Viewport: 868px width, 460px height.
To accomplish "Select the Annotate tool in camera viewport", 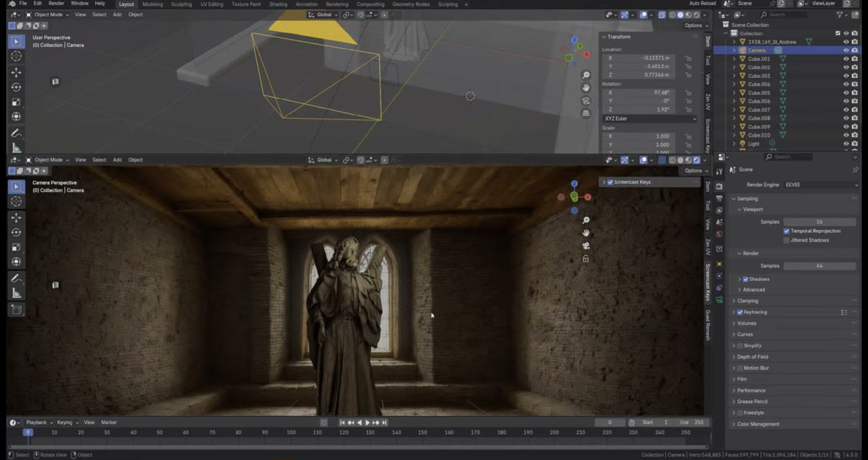I will [x=16, y=279].
